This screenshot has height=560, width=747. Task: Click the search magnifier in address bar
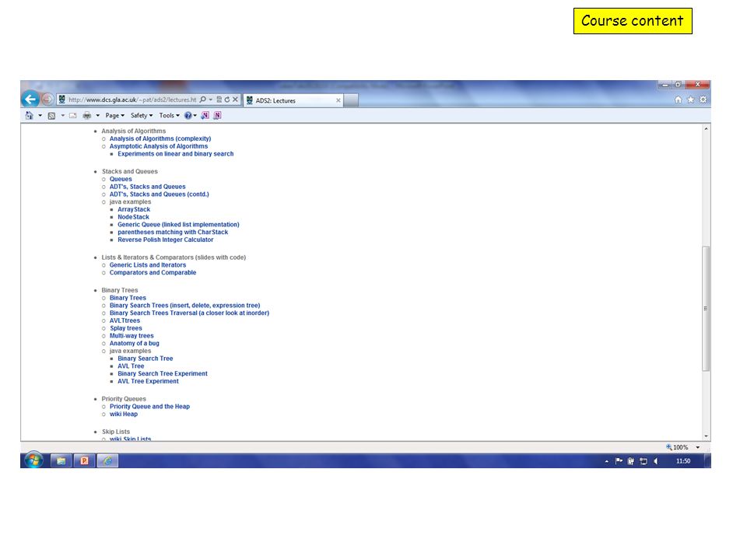(x=203, y=100)
